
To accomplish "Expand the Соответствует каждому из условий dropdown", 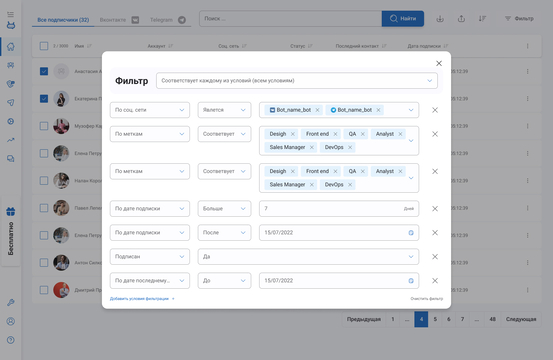I will click(x=297, y=81).
